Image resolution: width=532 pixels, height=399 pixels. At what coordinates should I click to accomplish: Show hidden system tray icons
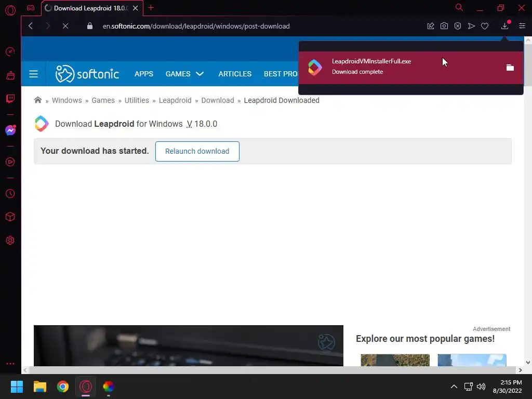tap(454, 387)
